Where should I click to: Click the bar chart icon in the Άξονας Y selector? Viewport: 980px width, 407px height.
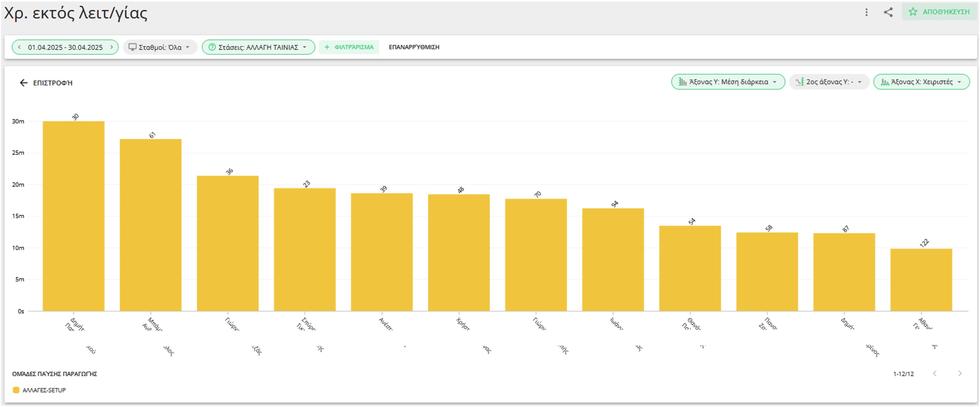682,82
